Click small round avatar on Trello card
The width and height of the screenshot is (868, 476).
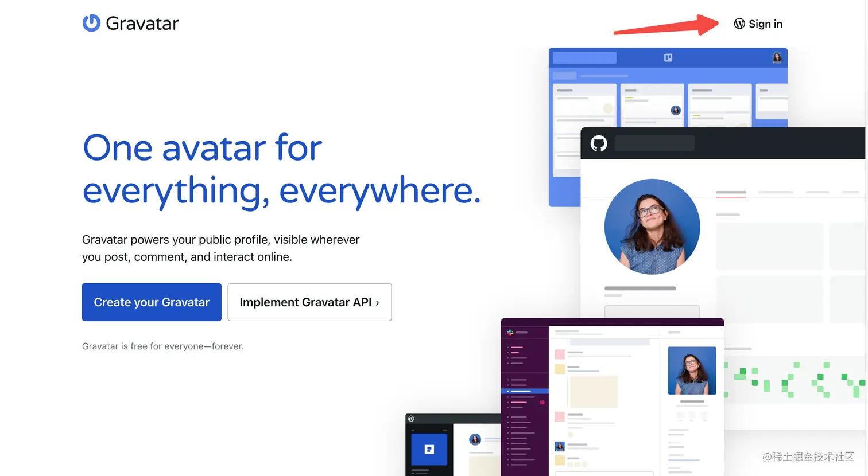click(x=676, y=110)
